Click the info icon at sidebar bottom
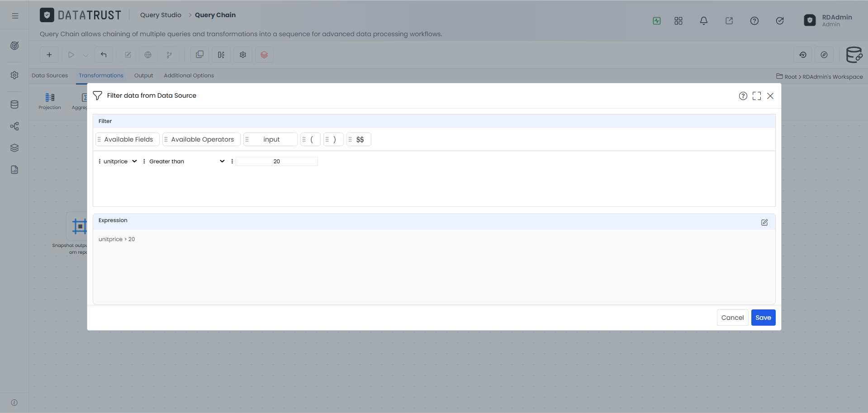Image resolution: width=868 pixels, height=413 pixels. (x=14, y=403)
